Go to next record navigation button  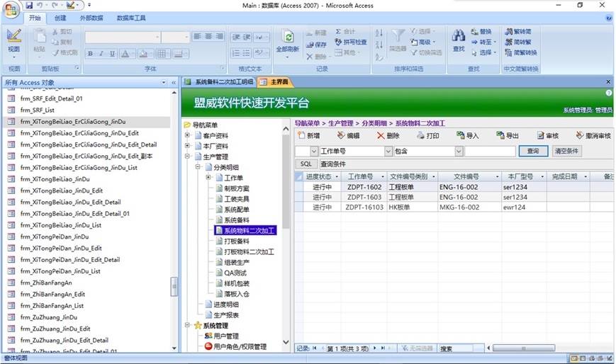[x=374, y=348]
